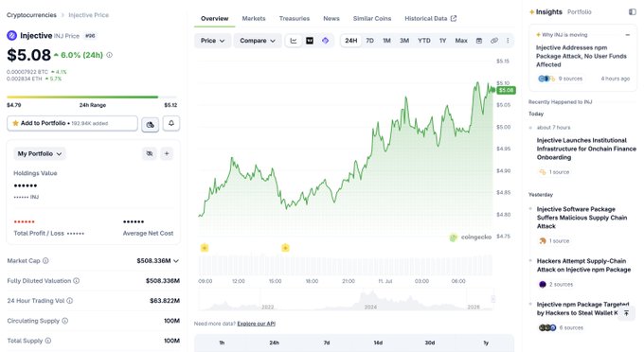Click the external link icon beside Historical Data
This screenshot has height=352, width=644.
click(454, 19)
